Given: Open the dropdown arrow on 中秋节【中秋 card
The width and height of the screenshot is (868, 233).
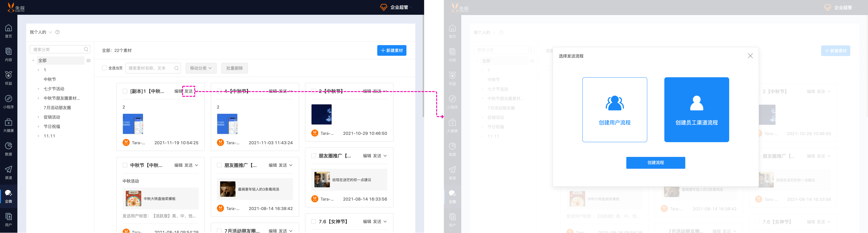Looking at the screenshot, I should [196, 165].
